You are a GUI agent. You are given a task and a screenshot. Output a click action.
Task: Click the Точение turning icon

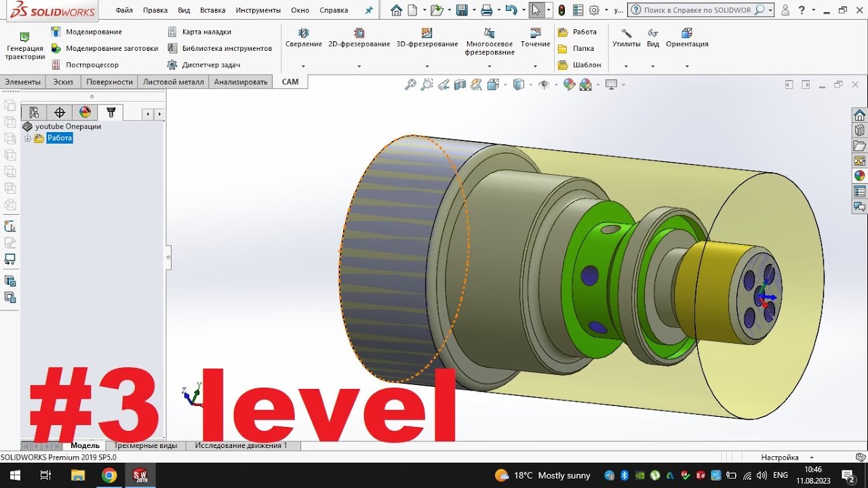pyautogui.click(x=535, y=33)
